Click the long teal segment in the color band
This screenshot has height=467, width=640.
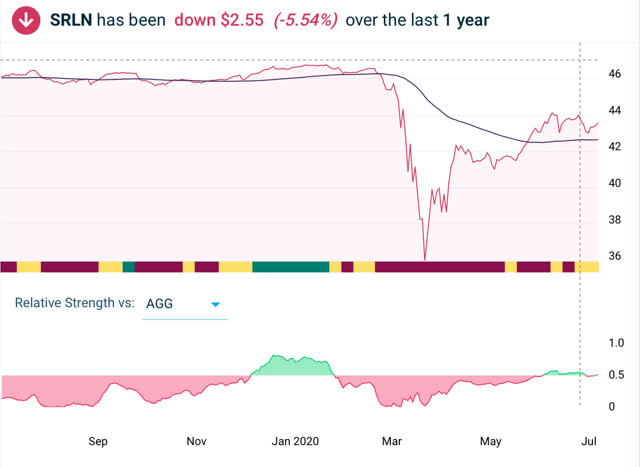point(291,267)
